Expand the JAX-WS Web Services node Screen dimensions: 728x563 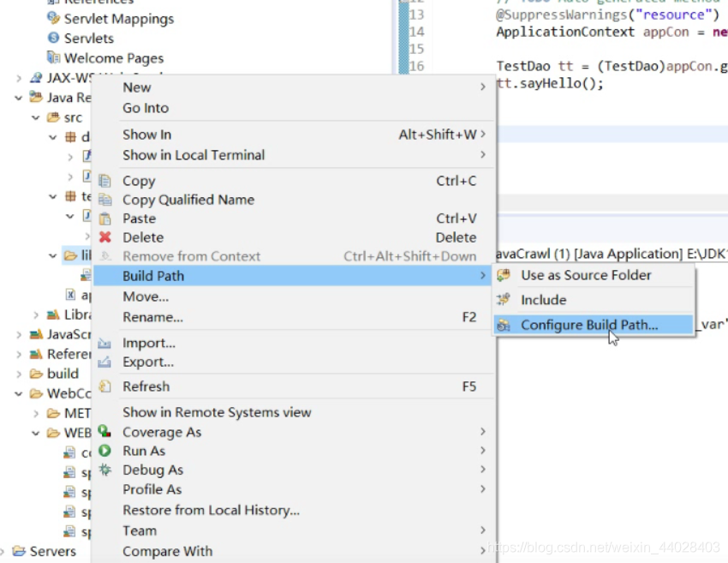(19, 78)
